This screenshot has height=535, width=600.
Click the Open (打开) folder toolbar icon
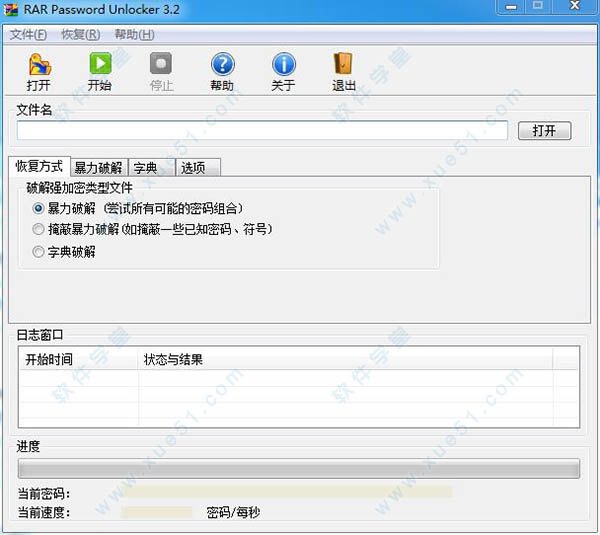tap(39, 65)
